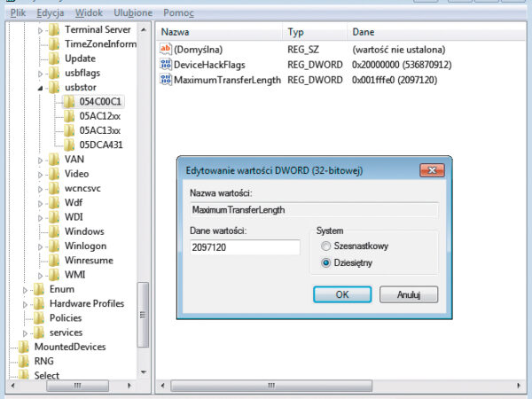
Task: Click the Dane wartości input field
Action: pos(245,246)
